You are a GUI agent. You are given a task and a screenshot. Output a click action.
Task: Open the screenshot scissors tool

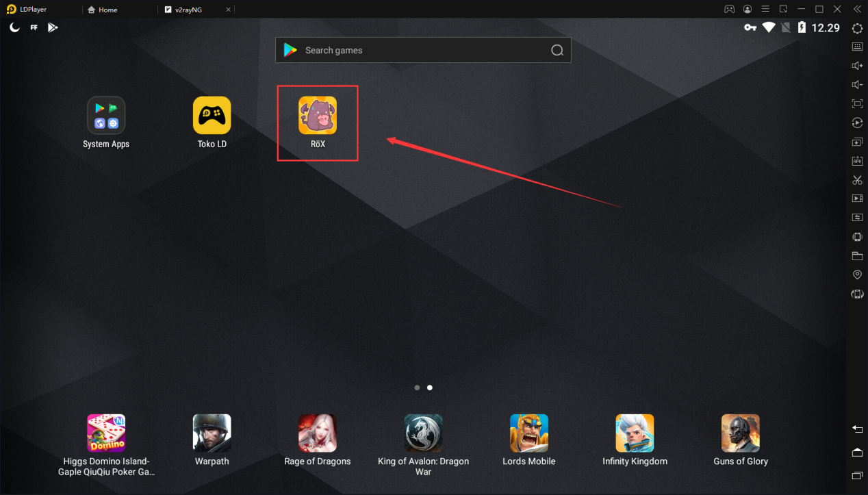pos(857,180)
